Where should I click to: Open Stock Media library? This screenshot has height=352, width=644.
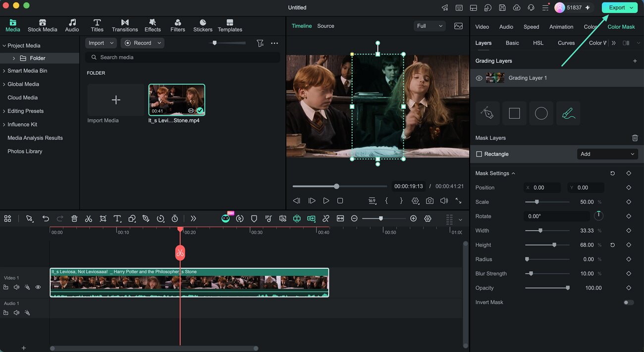click(x=43, y=26)
